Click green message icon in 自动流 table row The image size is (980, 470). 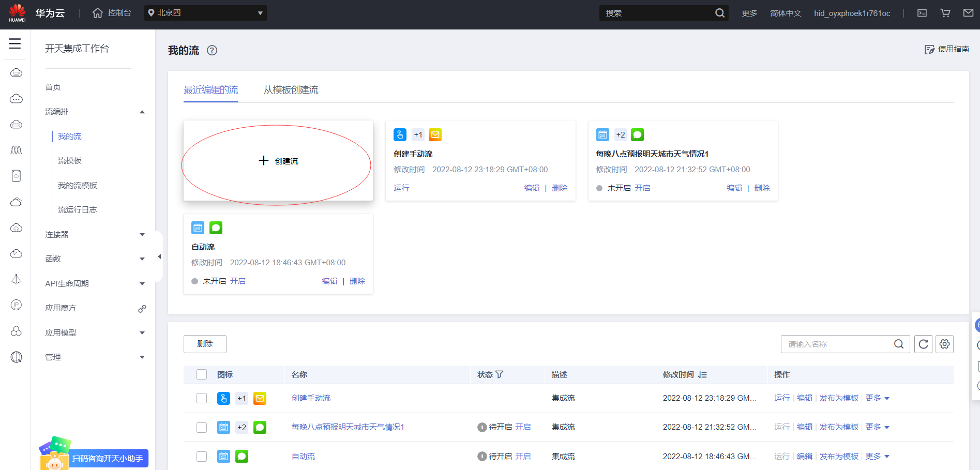tap(242, 456)
